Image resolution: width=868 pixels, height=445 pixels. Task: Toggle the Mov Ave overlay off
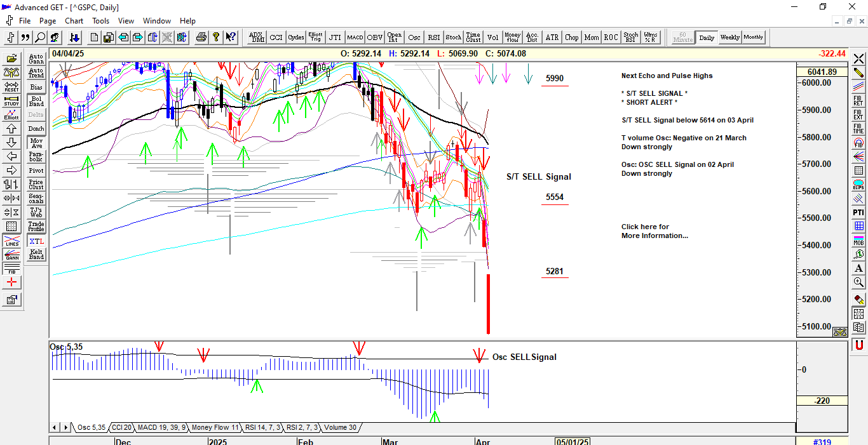36,143
